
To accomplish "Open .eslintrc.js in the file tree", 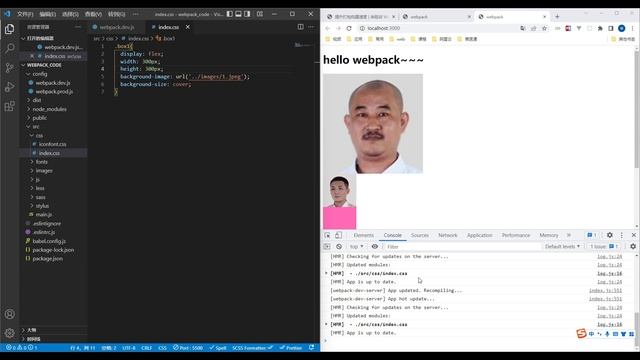I will pyautogui.click(x=44, y=232).
